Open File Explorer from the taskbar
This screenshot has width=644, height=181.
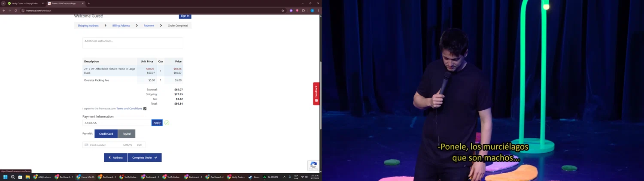27,177
